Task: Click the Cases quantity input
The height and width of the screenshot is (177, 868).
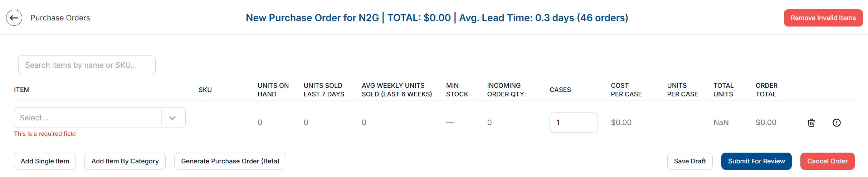Action: pos(574,123)
